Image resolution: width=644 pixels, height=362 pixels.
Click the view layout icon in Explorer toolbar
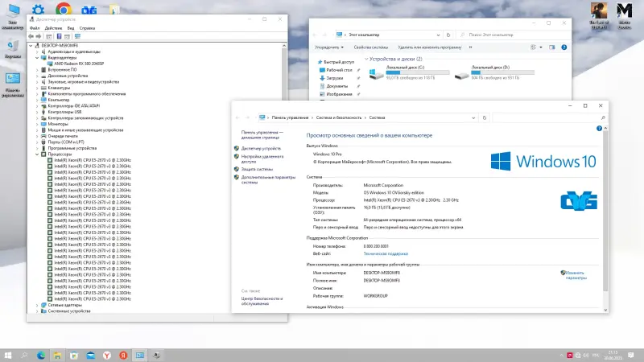coord(533,47)
